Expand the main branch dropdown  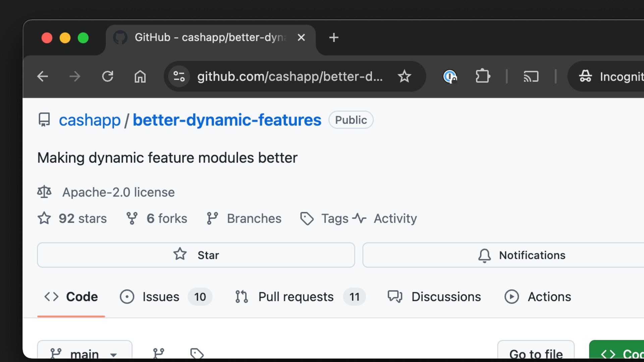pyautogui.click(x=85, y=350)
